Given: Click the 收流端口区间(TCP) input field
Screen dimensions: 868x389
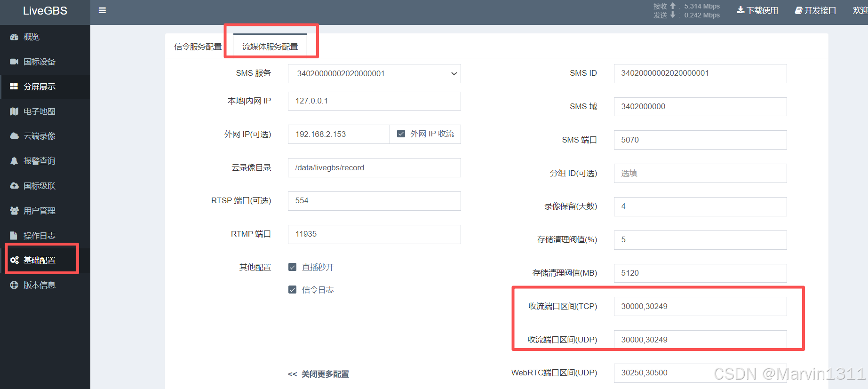Looking at the screenshot, I should pos(700,306).
